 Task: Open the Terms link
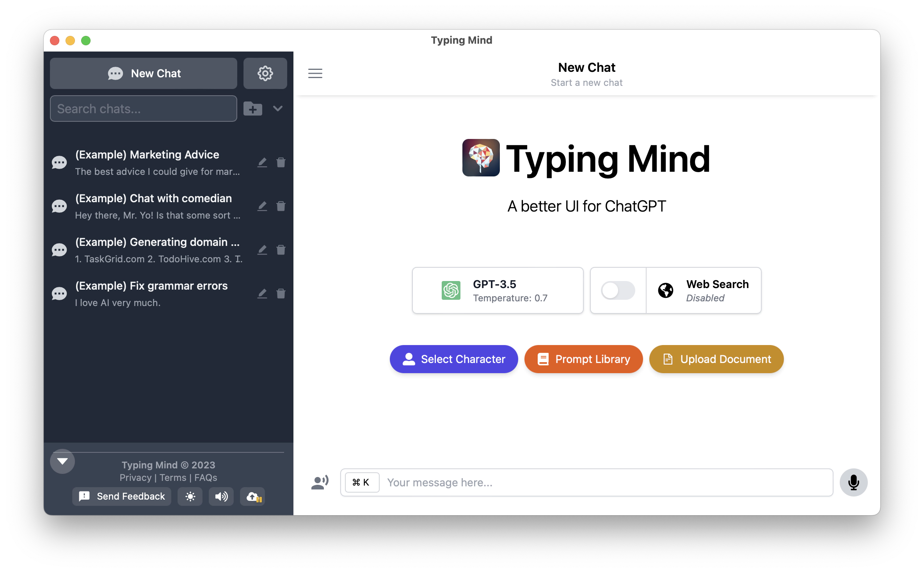coord(173,478)
